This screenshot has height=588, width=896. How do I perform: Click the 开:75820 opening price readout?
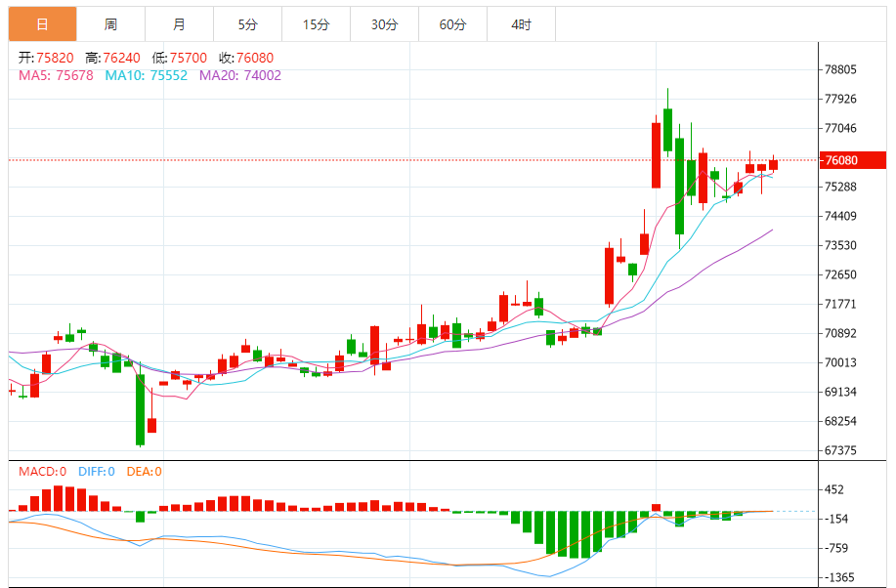click(47, 59)
